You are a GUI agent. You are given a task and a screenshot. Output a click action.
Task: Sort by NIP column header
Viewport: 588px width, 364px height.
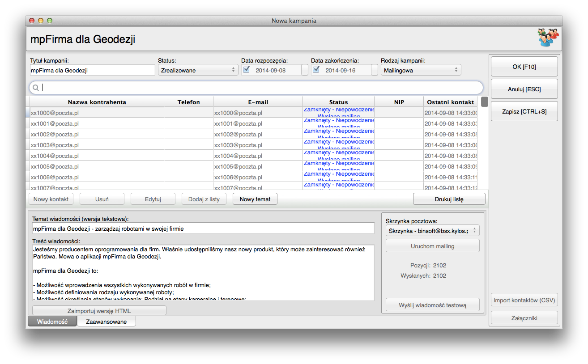pyautogui.click(x=399, y=102)
